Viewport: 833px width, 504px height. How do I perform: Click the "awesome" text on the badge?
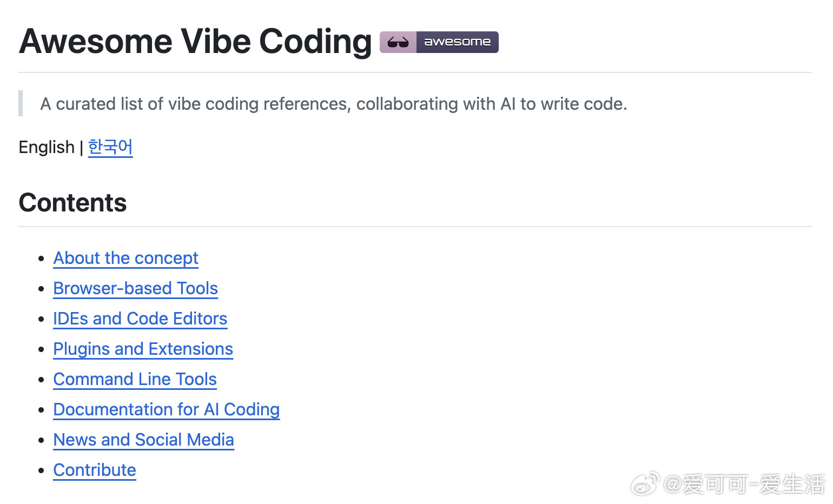click(457, 42)
